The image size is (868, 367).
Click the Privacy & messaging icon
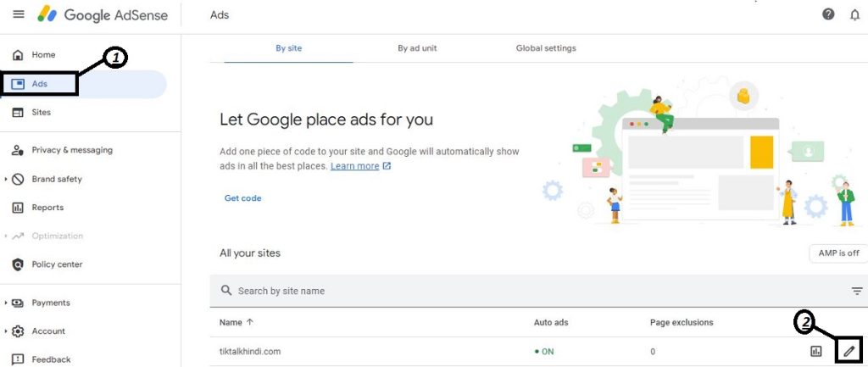(18, 150)
